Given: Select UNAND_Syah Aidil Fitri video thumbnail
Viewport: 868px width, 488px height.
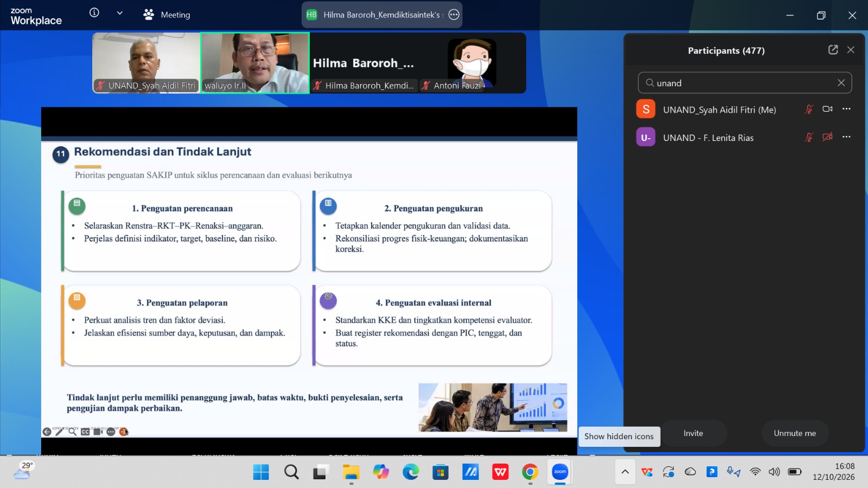Looking at the screenshot, I should 146,63.
